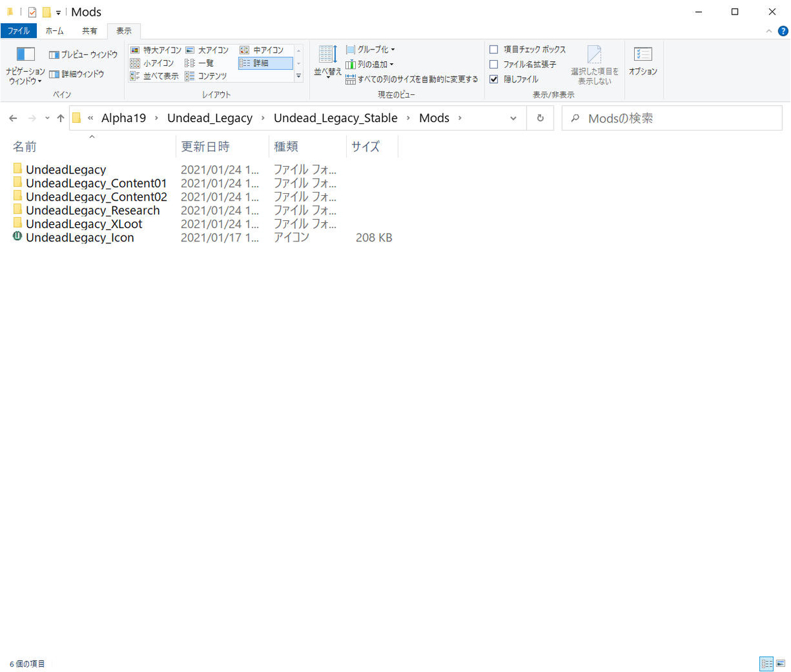Screen dimensions: 791x672
Task: Sort by the 名前 column header
Action: point(92,146)
